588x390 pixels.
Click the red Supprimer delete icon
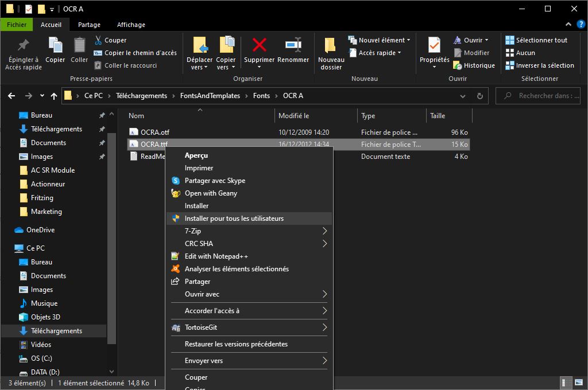[259, 45]
